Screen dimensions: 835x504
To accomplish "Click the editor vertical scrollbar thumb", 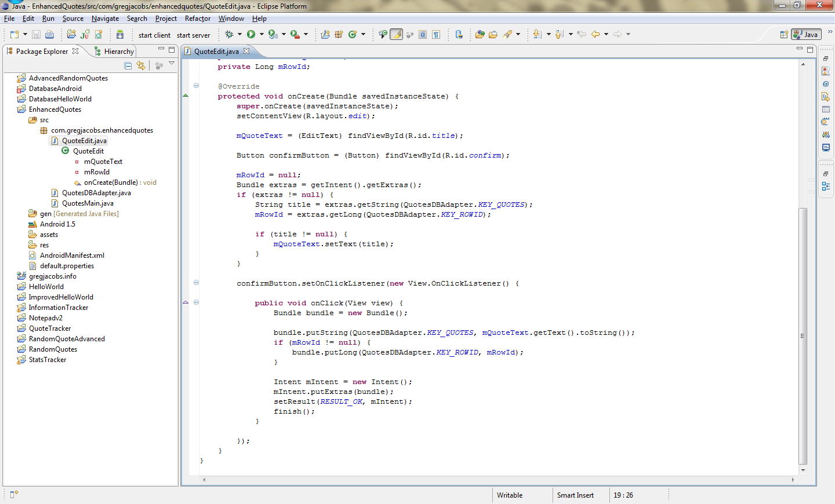I will tap(803, 336).
